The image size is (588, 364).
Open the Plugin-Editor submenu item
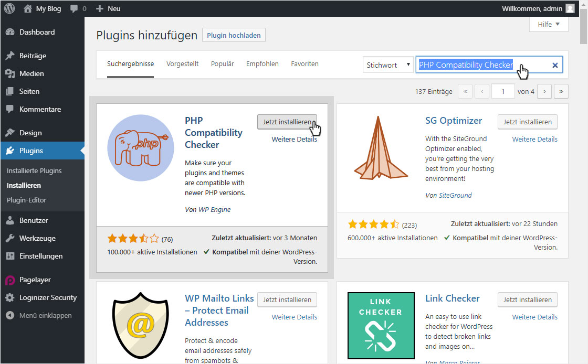pyautogui.click(x=26, y=200)
